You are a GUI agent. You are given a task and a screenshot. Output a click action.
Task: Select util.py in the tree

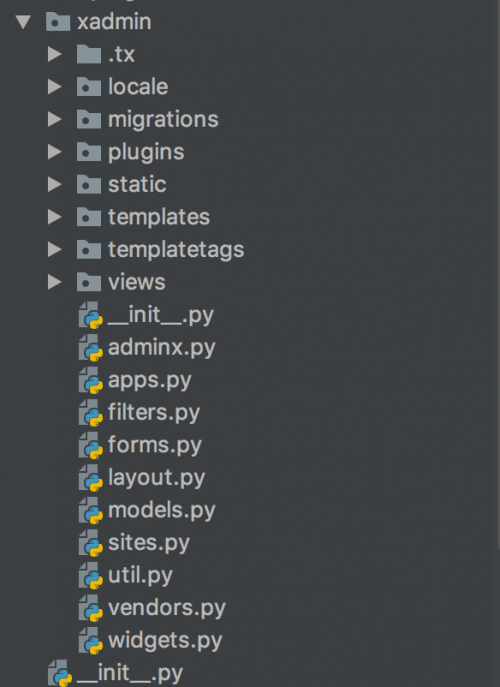pyautogui.click(x=140, y=575)
